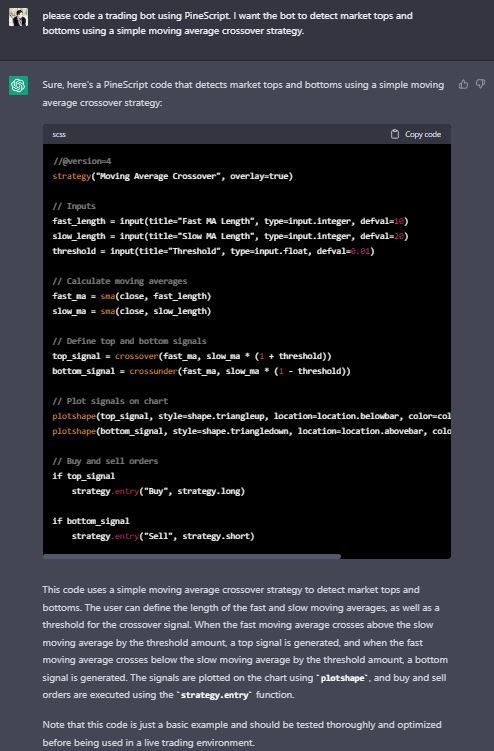Screen dimensions: 494x751
Task: Click the ChatGPT logo avatar
Action: (x=18, y=86)
